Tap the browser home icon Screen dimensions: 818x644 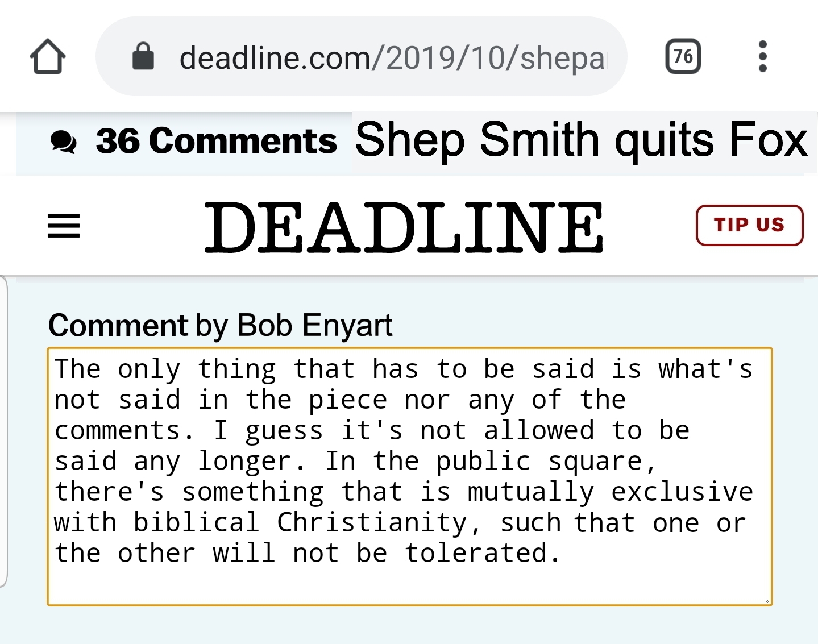coord(48,57)
